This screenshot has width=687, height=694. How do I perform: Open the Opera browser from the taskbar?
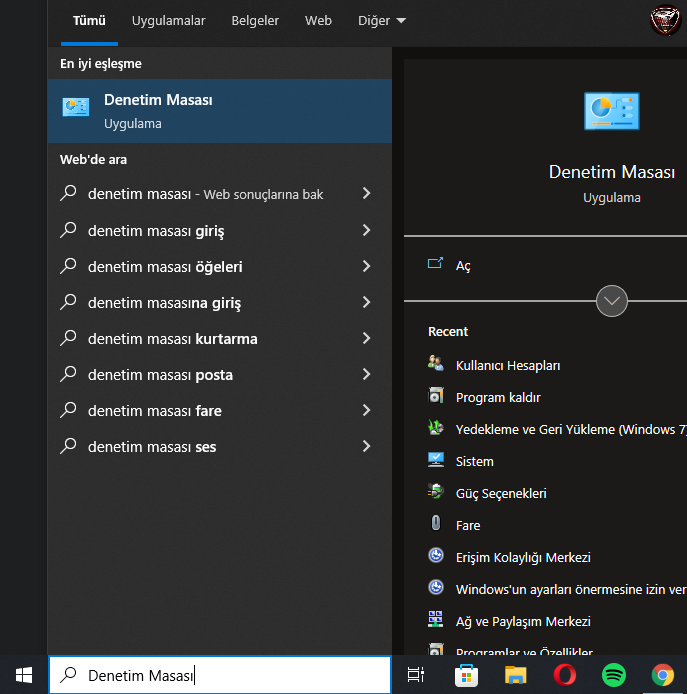[565, 676]
